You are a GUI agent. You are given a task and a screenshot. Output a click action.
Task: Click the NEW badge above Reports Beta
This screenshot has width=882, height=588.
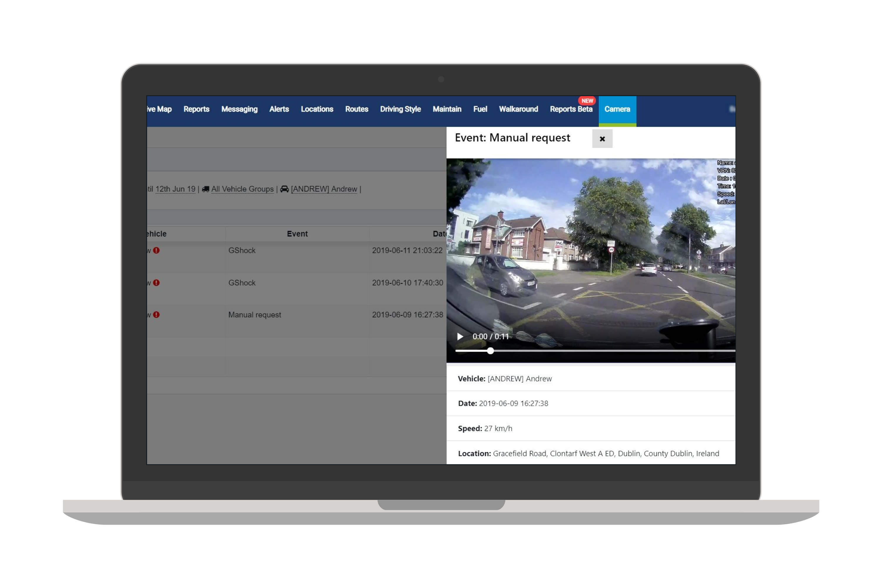pyautogui.click(x=588, y=101)
